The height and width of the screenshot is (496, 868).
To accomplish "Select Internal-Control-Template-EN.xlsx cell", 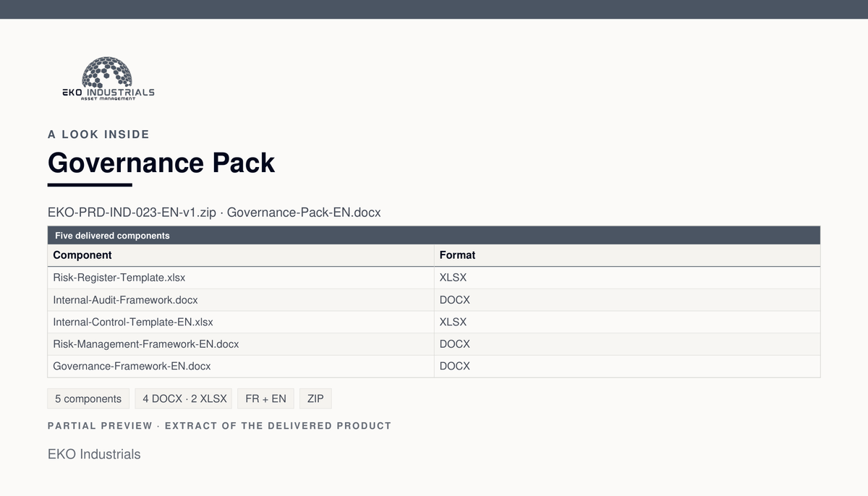I will click(241, 322).
